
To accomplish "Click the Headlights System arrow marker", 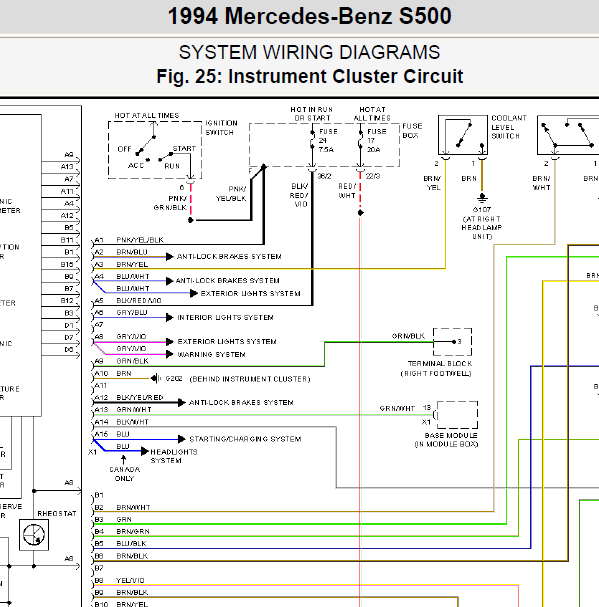I will tap(145, 451).
